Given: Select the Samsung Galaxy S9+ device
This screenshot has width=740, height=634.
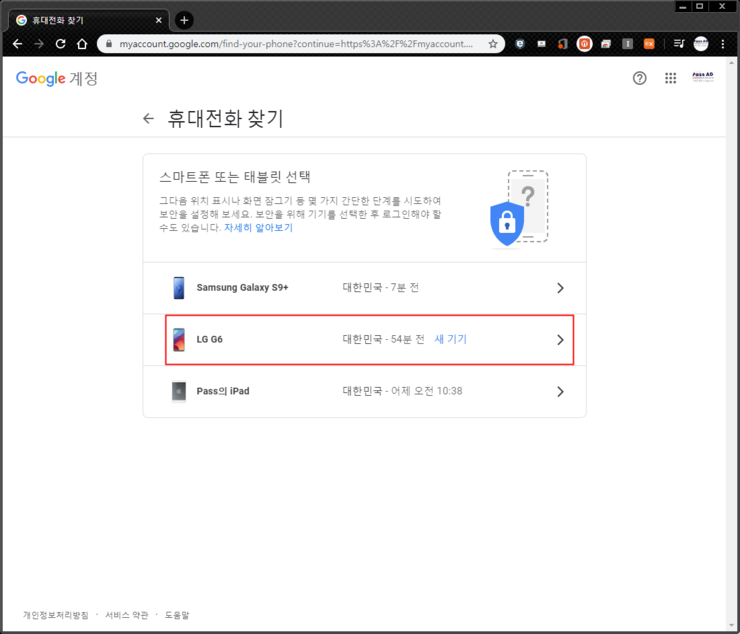Looking at the screenshot, I should tap(364, 288).
